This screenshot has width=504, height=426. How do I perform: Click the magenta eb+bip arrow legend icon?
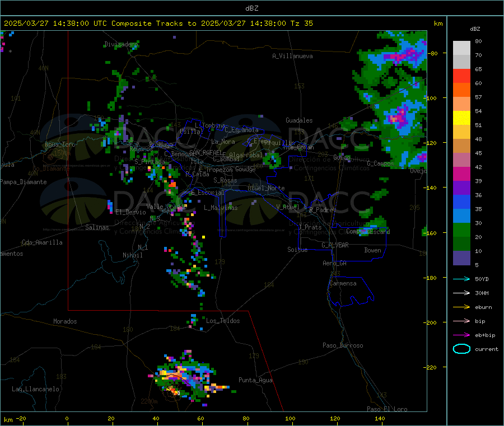(461, 335)
